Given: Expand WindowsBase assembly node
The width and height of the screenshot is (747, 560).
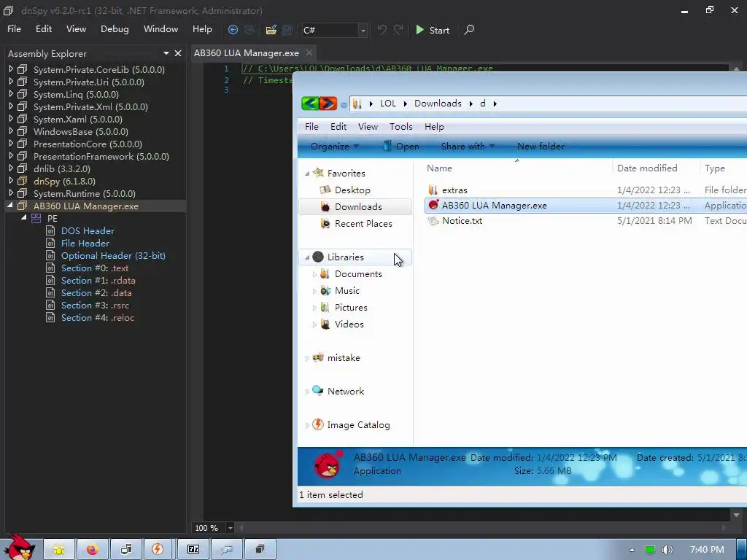Looking at the screenshot, I should [x=11, y=131].
